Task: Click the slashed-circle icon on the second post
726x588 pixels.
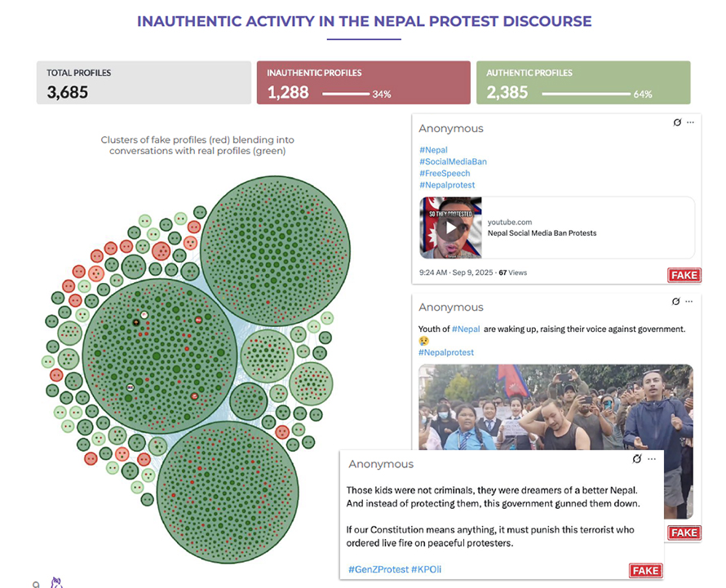Action: (x=677, y=302)
